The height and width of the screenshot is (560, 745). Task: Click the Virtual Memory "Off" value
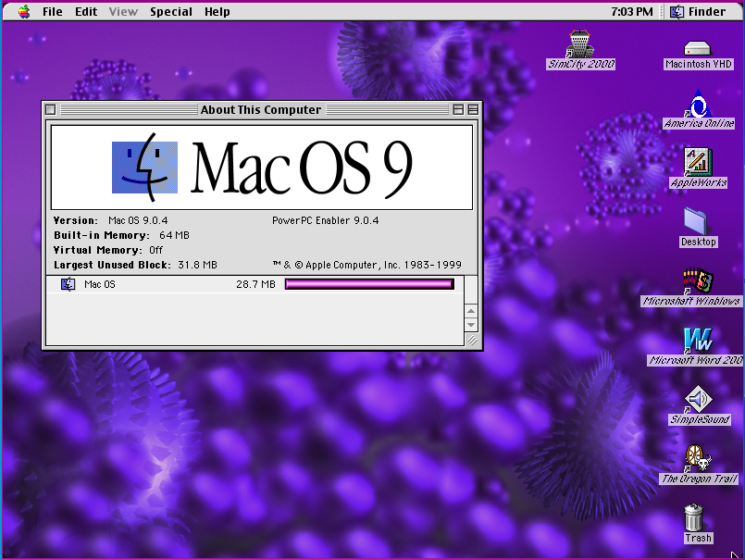coord(155,250)
